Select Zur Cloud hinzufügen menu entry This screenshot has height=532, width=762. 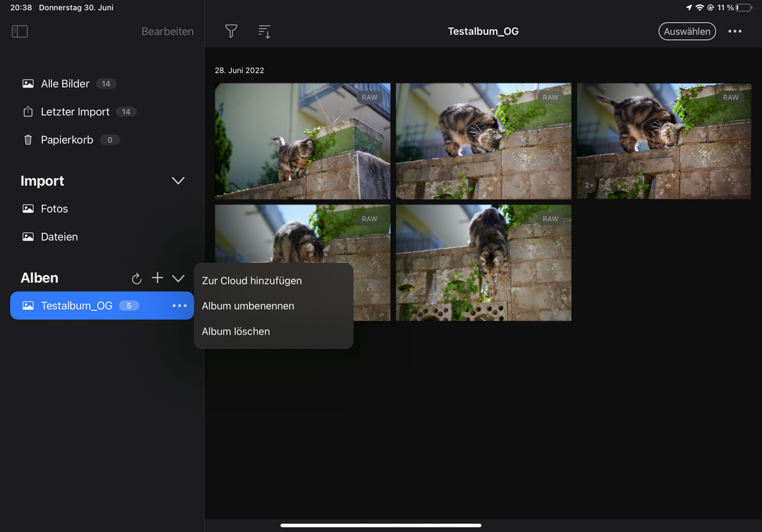point(252,281)
